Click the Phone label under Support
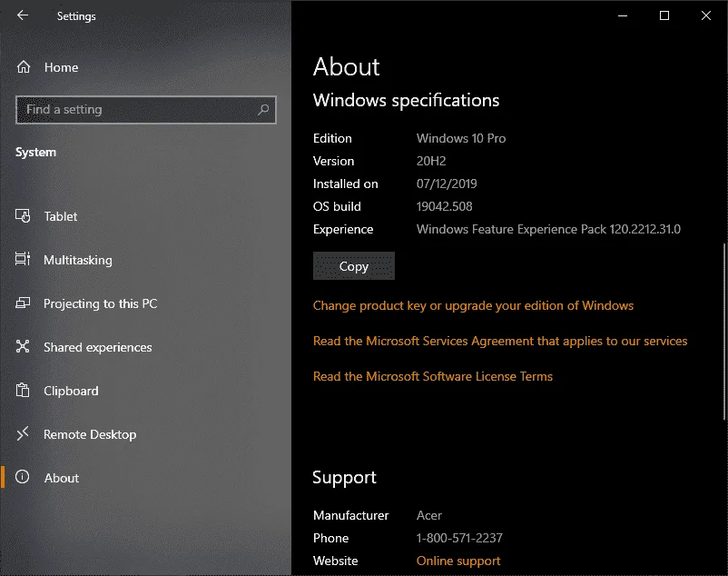This screenshot has height=576, width=728. coord(331,539)
